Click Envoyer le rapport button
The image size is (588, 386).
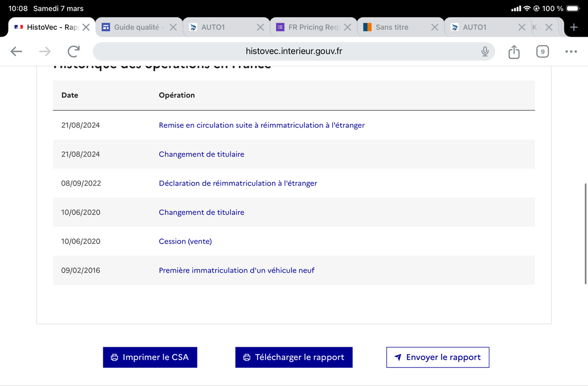(x=438, y=357)
